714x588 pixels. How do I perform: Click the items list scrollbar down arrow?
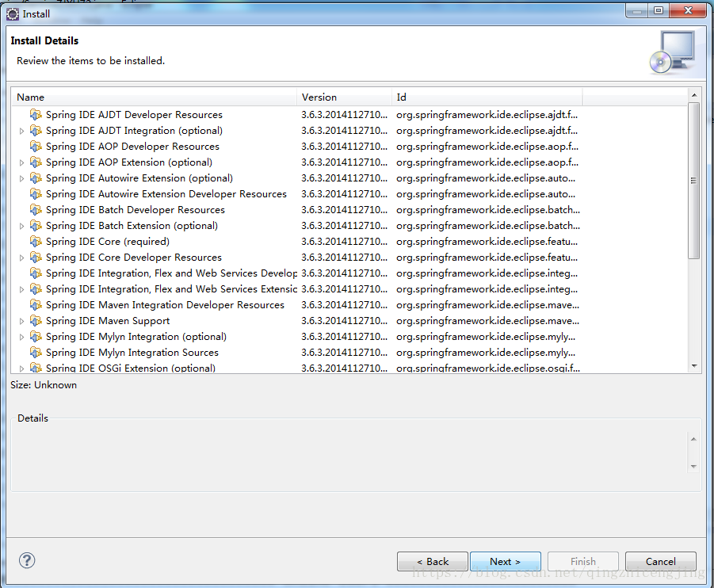pyautogui.click(x=694, y=366)
